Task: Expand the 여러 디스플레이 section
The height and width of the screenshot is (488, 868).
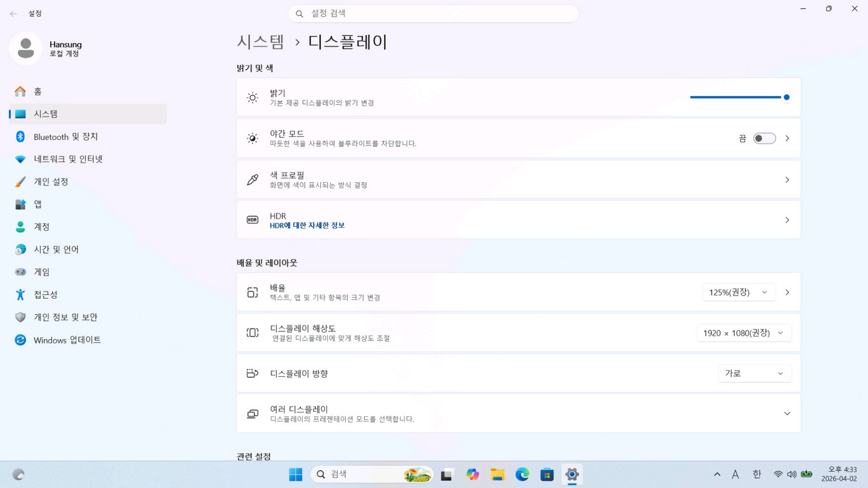Action: click(x=787, y=413)
